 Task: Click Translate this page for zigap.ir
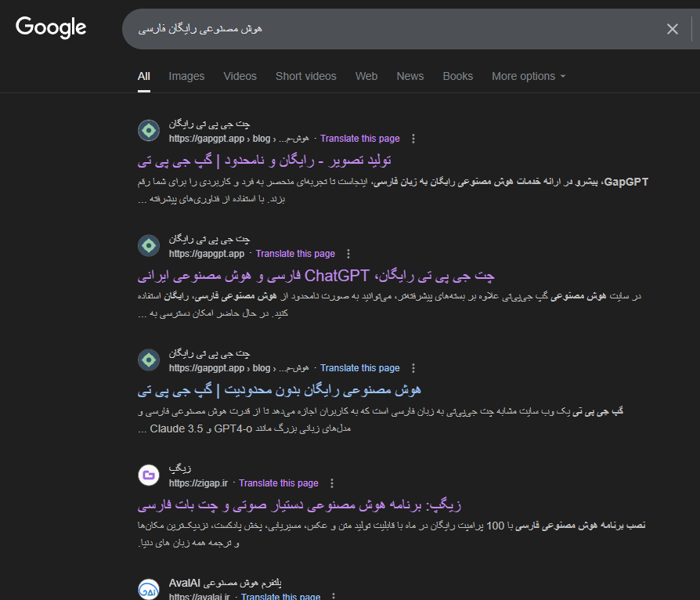pyautogui.click(x=278, y=483)
